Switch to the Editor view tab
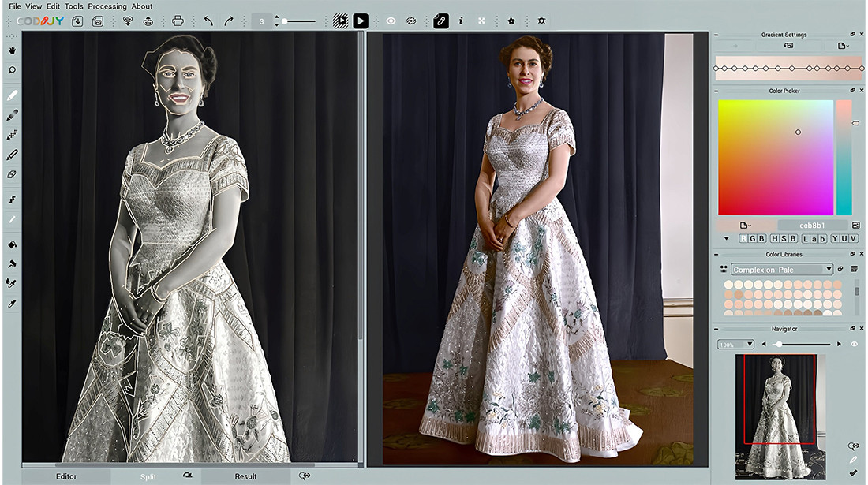This screenshot has height=485, width=868. pyautogui.click(x=66, y=476)
